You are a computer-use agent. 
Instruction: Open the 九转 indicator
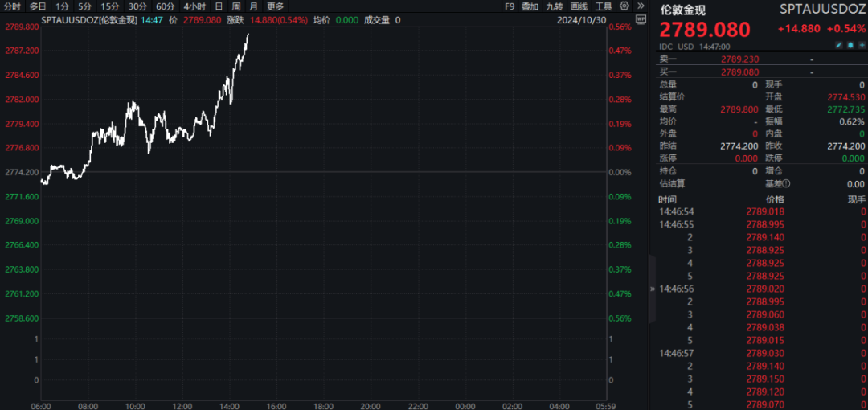(555, 6)
